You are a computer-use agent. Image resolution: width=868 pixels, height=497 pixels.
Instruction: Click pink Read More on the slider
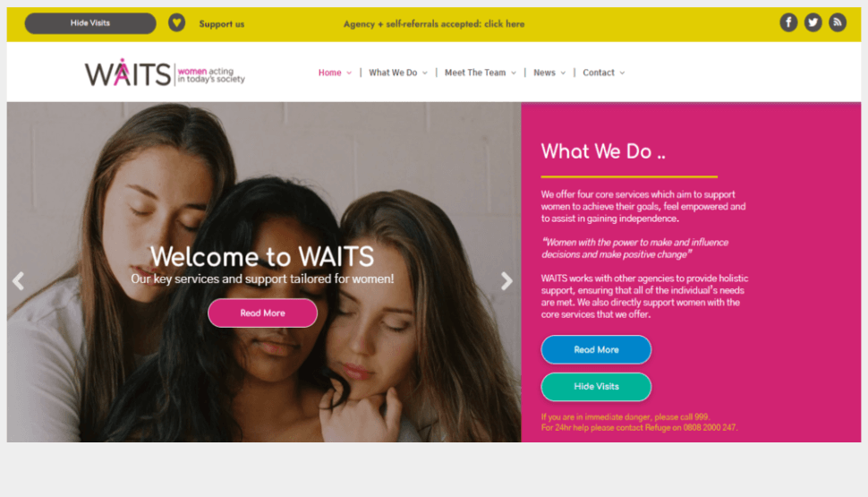tap(262, 313)
